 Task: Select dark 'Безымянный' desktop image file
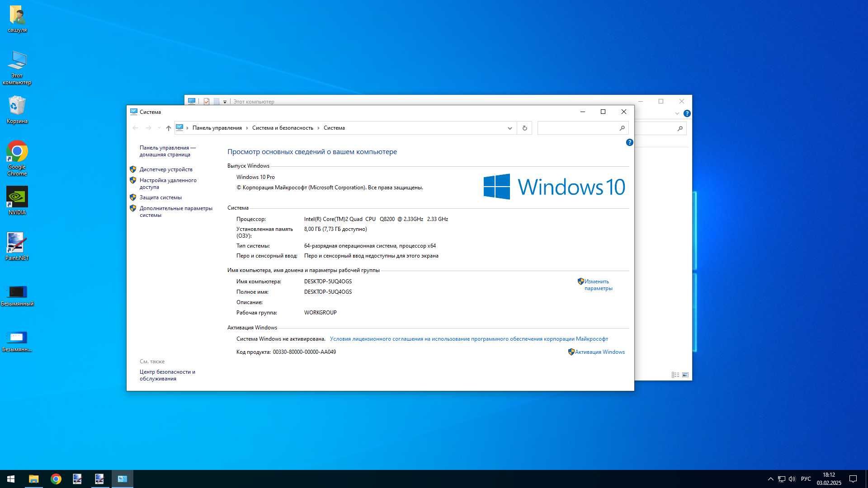tap(17, 296)
